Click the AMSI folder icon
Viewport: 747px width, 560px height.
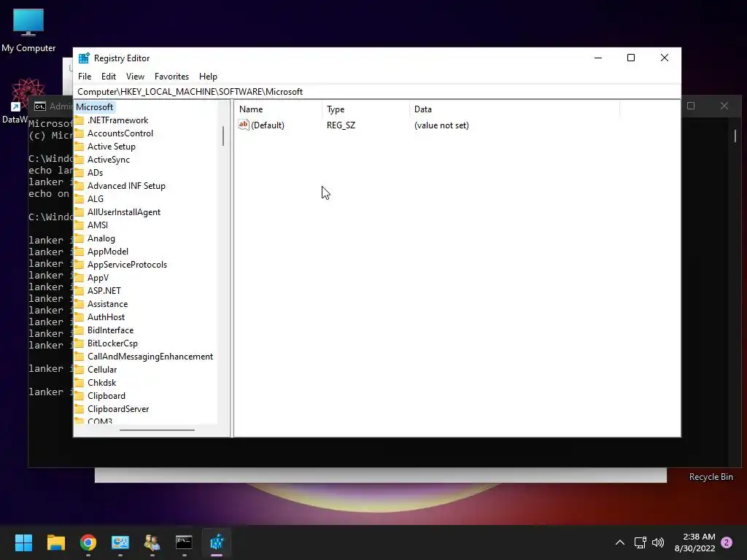tap(79, 225)
